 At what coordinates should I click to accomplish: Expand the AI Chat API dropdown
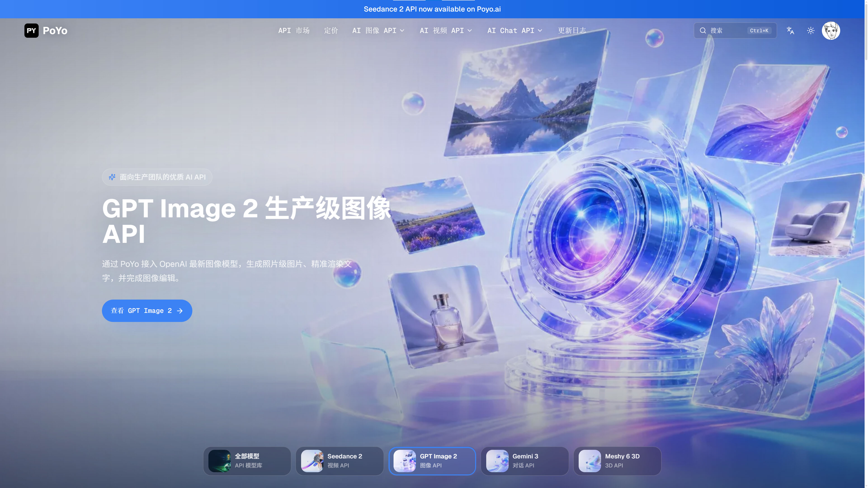click(x=515, y=31)
